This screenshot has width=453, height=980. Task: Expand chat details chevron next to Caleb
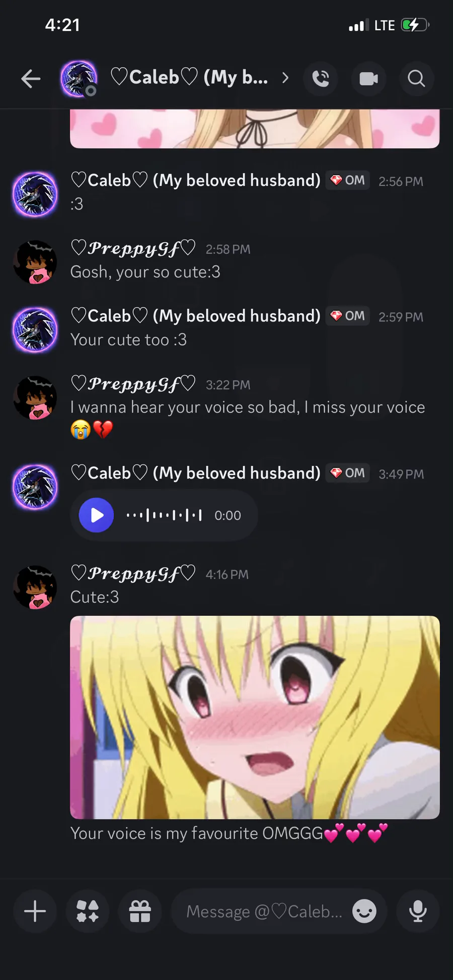click(x=285, y=78)
